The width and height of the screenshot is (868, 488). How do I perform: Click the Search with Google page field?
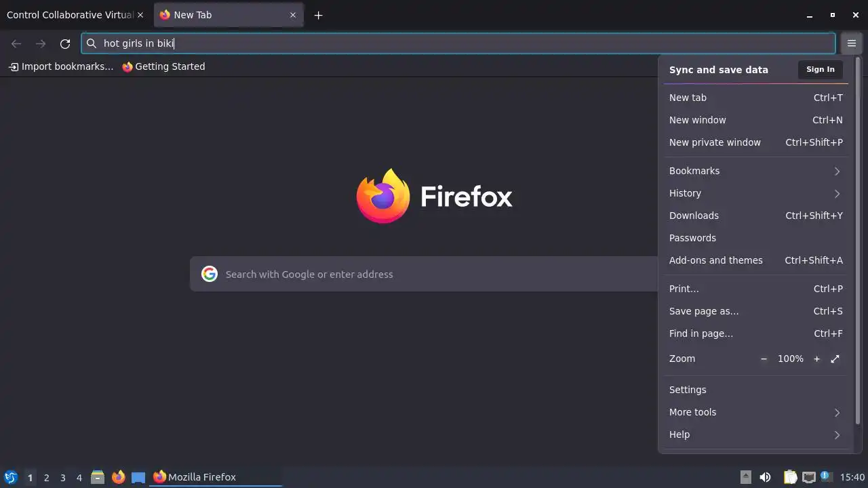(x=424, y=274)
